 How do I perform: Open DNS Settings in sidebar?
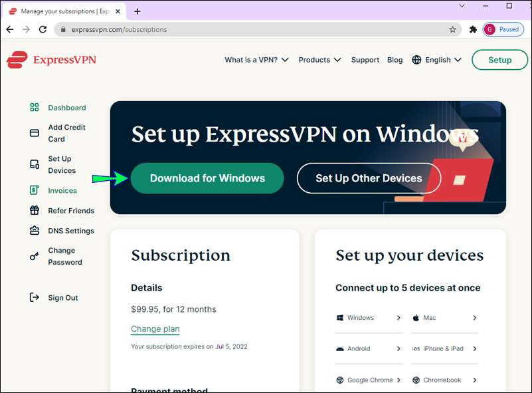tap(71, 231)
